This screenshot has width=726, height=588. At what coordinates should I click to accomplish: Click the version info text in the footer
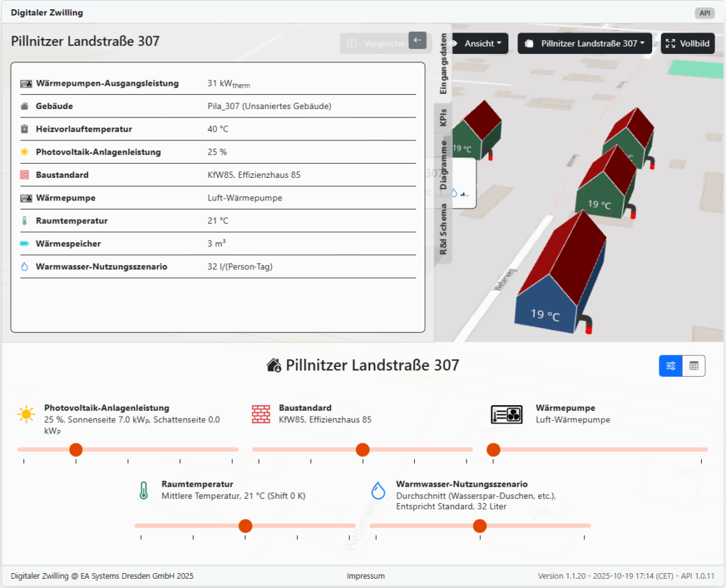(626, 576)
